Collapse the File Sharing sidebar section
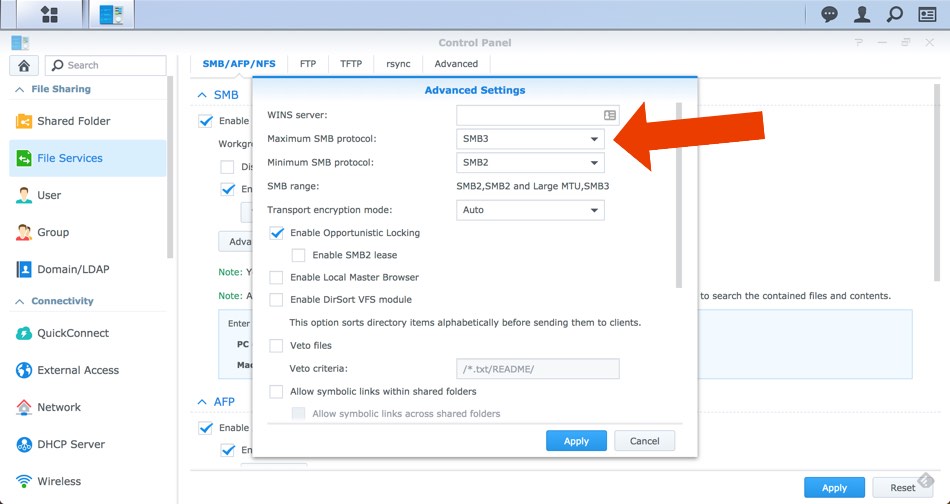This screenshot has height=504, width=950. [x=20, y=89]
